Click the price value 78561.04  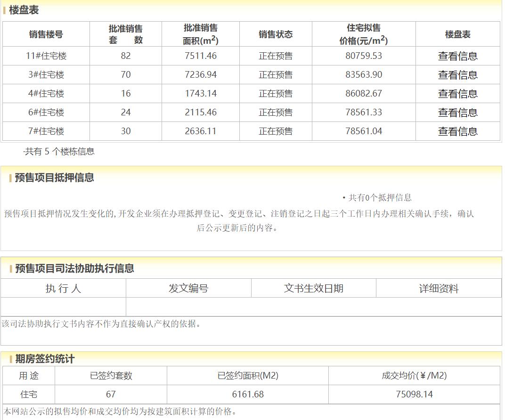pos(364,131)
